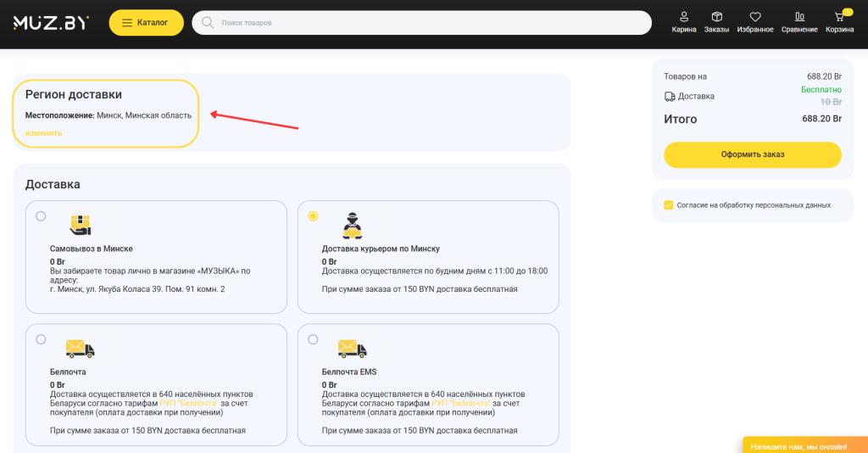Select the Белпочта EMS radio button

click(x=313, y=339)
